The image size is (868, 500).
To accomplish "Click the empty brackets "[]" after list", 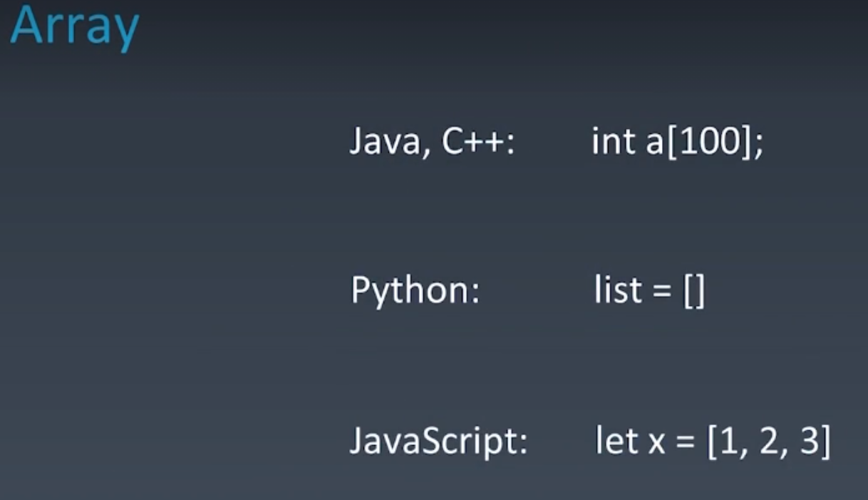I will [x=693, y=292].
